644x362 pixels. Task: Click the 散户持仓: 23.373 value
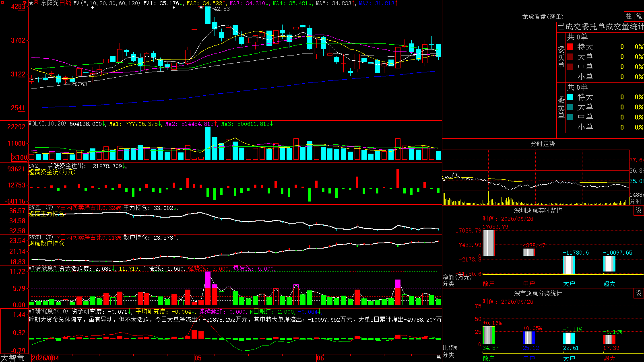148,238
